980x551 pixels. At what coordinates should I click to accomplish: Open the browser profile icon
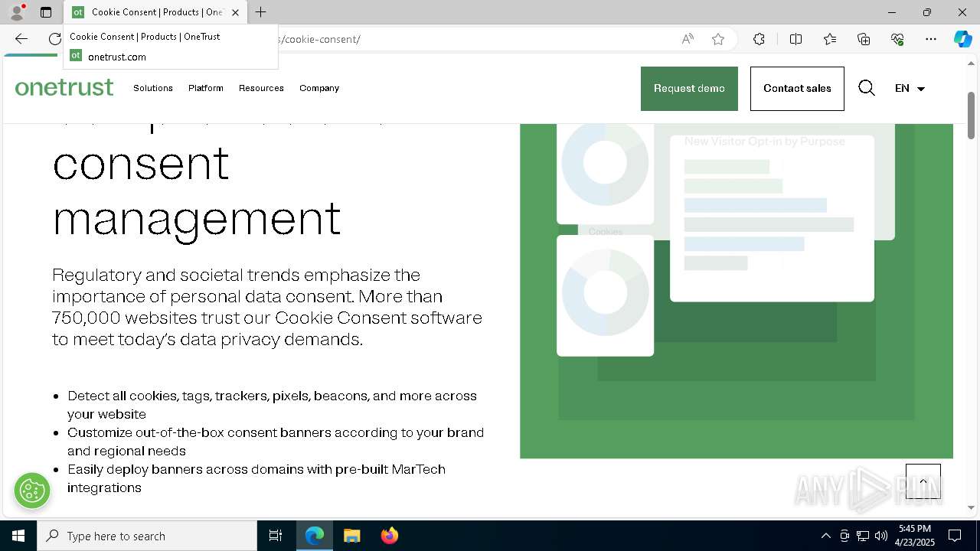(x=17, y=12)
